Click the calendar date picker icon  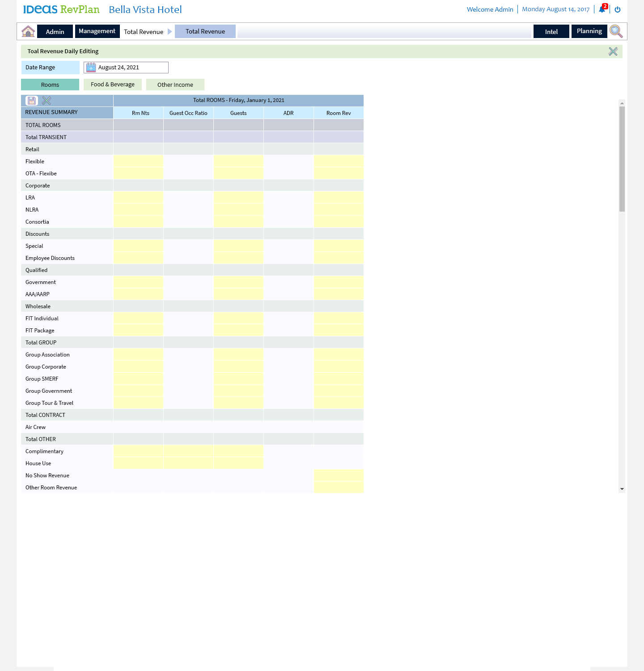(x=91, y=68)
